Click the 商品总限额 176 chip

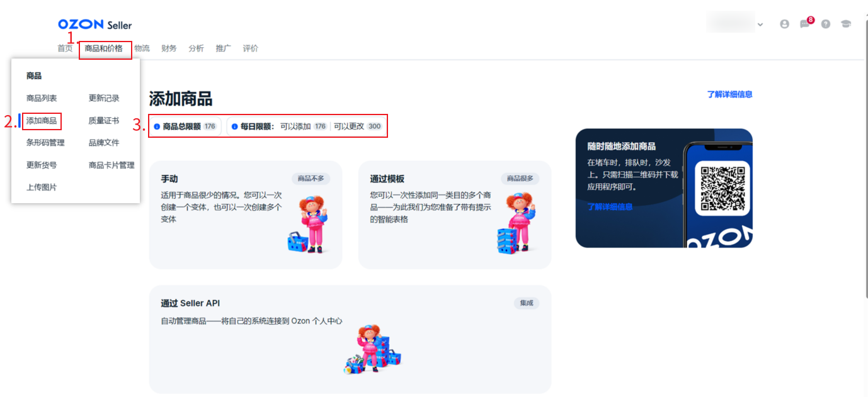[185, 126]
